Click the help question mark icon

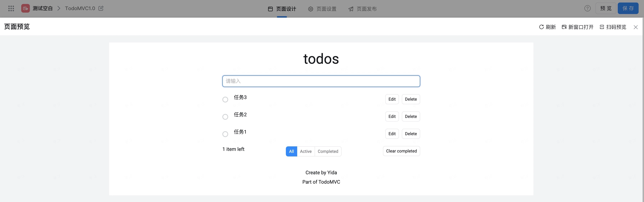point(587,8)
